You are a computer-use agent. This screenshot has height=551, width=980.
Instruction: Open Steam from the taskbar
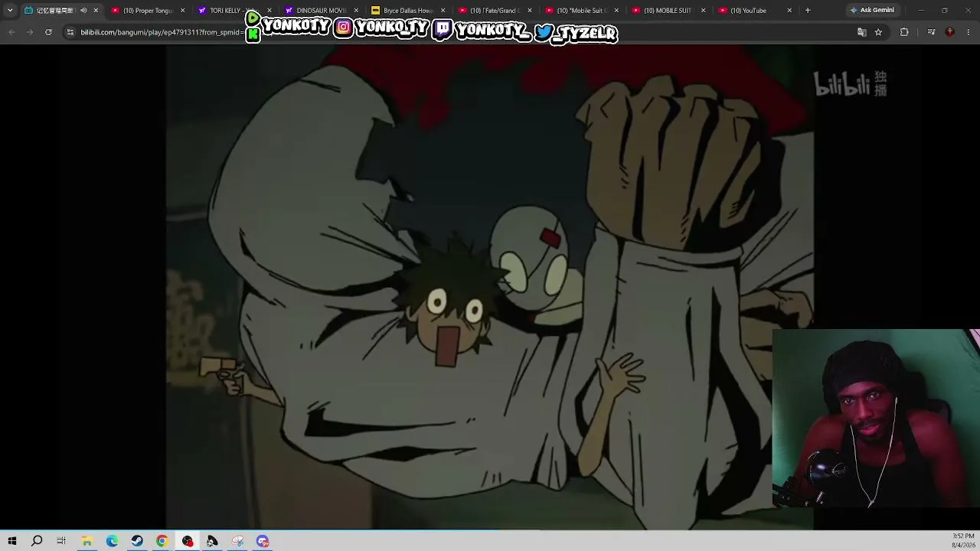(x=137, y=541)
